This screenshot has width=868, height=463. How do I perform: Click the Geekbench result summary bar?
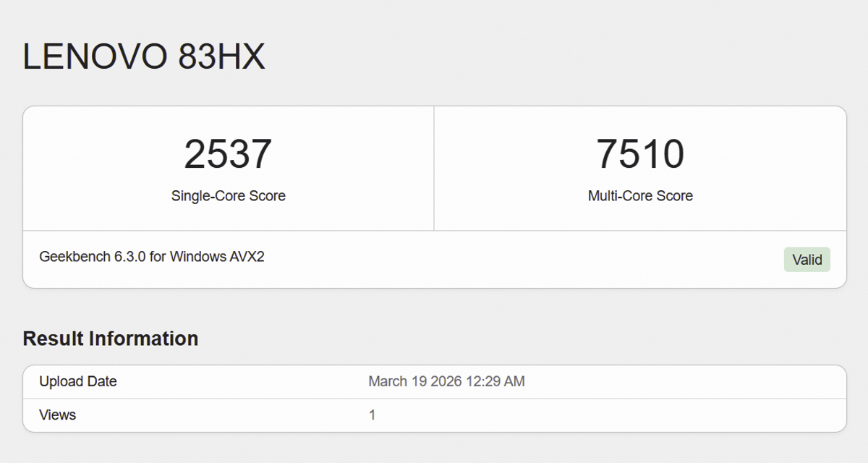coord(434,259)
